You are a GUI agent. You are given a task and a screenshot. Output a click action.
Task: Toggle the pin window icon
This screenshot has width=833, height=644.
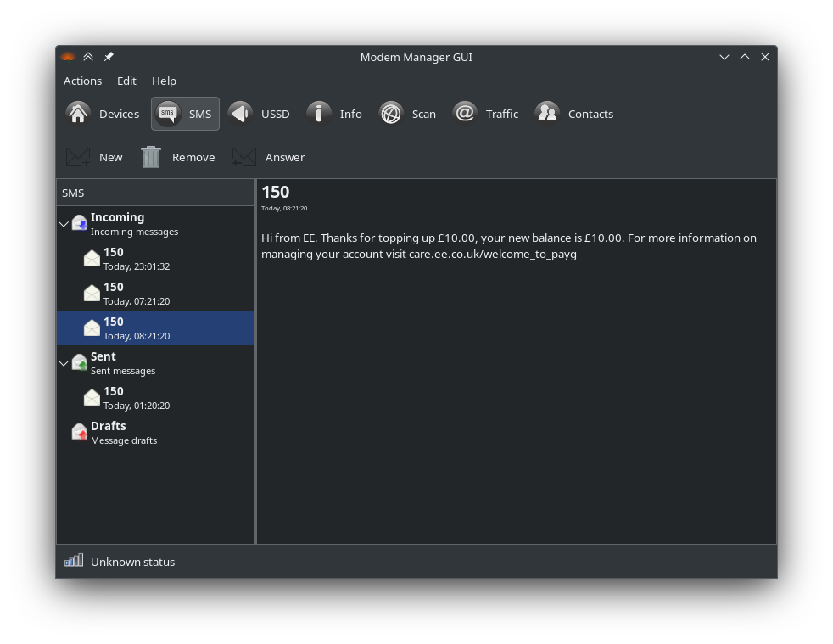pyautogui.click(x=109, y=56)
